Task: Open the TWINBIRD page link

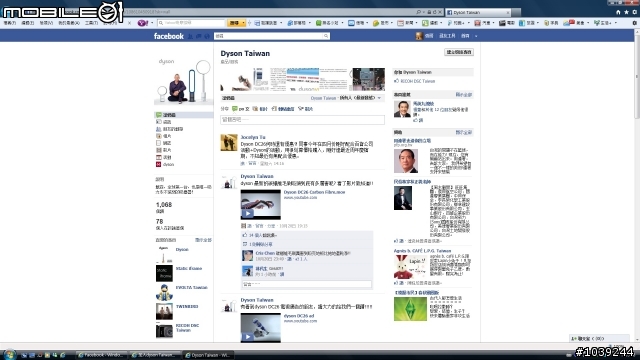Action: coord(187,306)
